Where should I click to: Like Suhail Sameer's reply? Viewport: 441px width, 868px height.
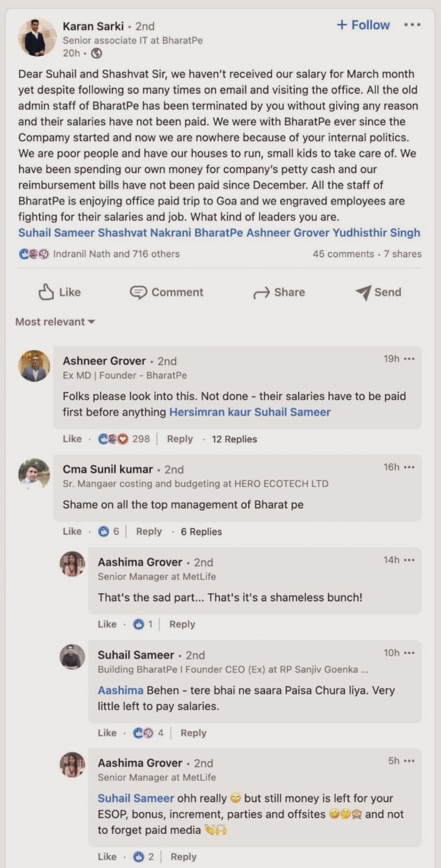(107, 733)
